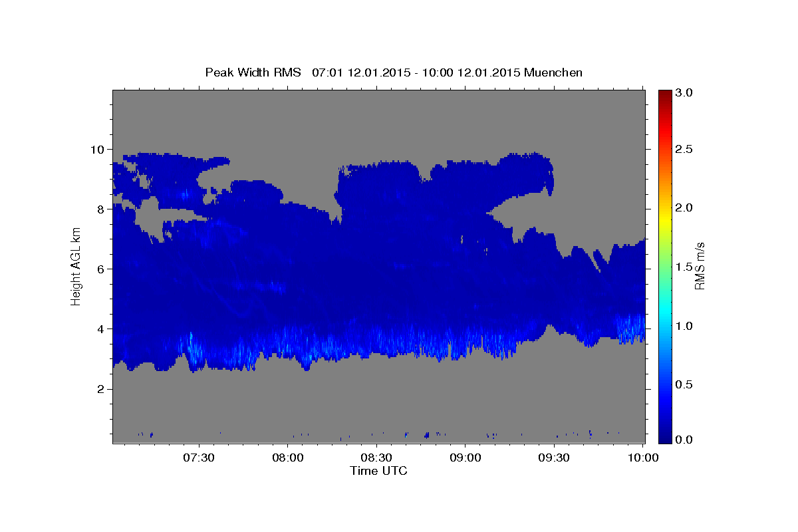Click the dark red top of colorbar
The width and height of the screenshot is (798, 532).
[x=664, y=94]
